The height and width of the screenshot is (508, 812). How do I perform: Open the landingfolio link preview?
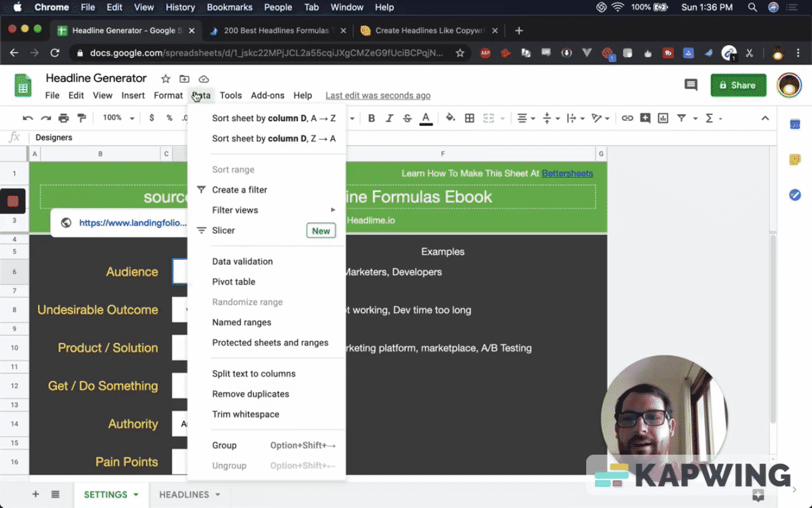pos(133,223)
